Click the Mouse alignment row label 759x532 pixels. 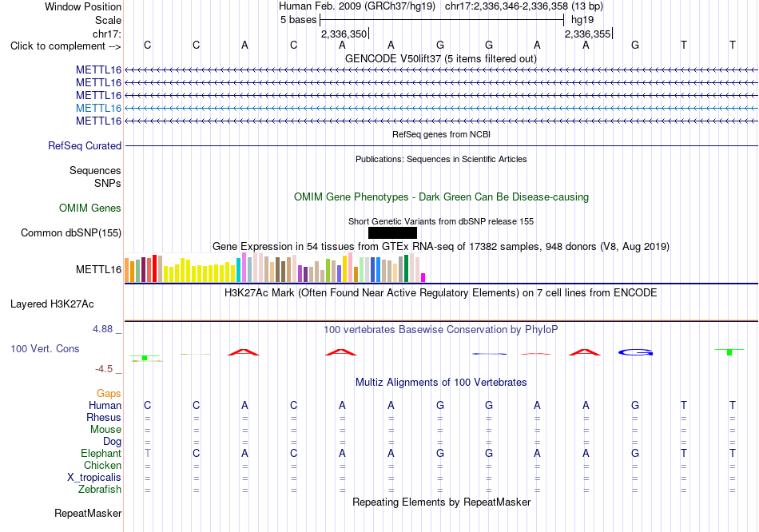coord(105,430)
